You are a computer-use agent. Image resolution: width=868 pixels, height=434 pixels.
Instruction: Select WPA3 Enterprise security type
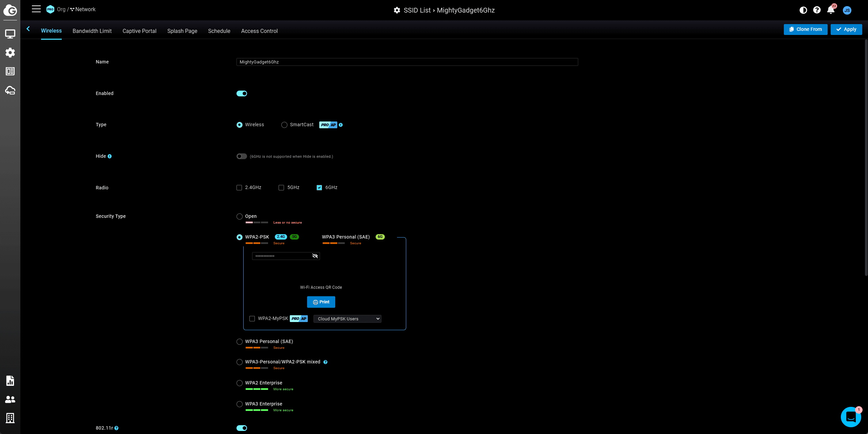click(240, 404)
